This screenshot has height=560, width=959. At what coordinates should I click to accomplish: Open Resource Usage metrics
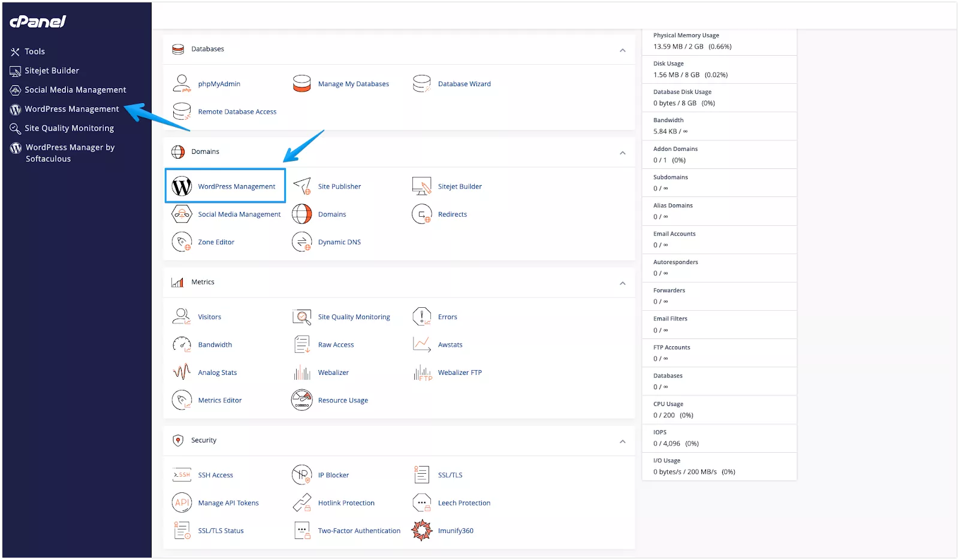click(x=343, y=400)
